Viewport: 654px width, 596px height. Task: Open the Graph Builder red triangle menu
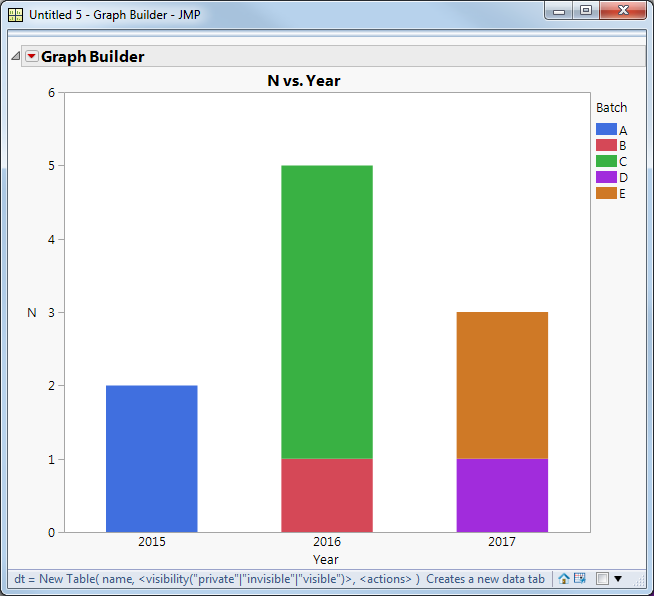[x=32, y=56]
